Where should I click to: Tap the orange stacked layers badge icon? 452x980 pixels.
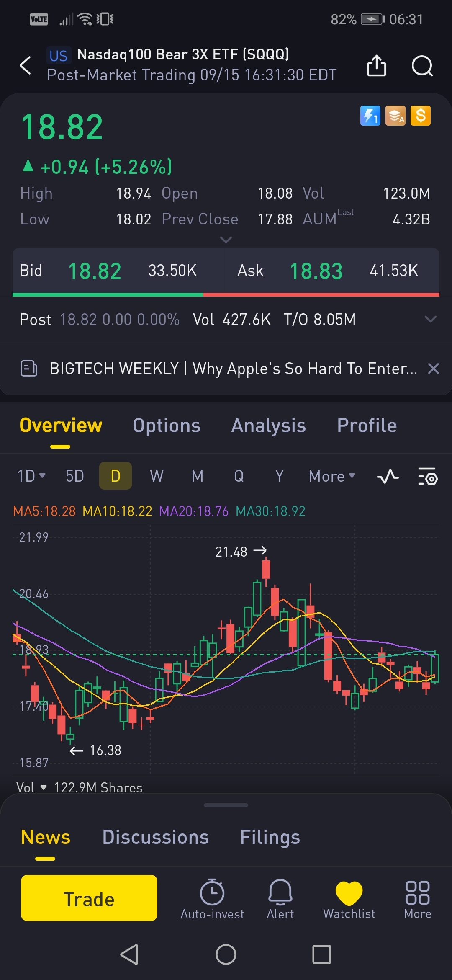point(395,116)
